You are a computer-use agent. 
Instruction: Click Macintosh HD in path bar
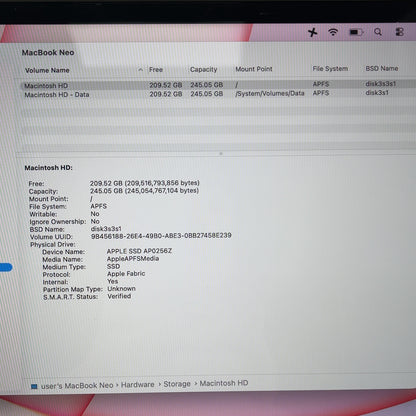click(224, 383)
